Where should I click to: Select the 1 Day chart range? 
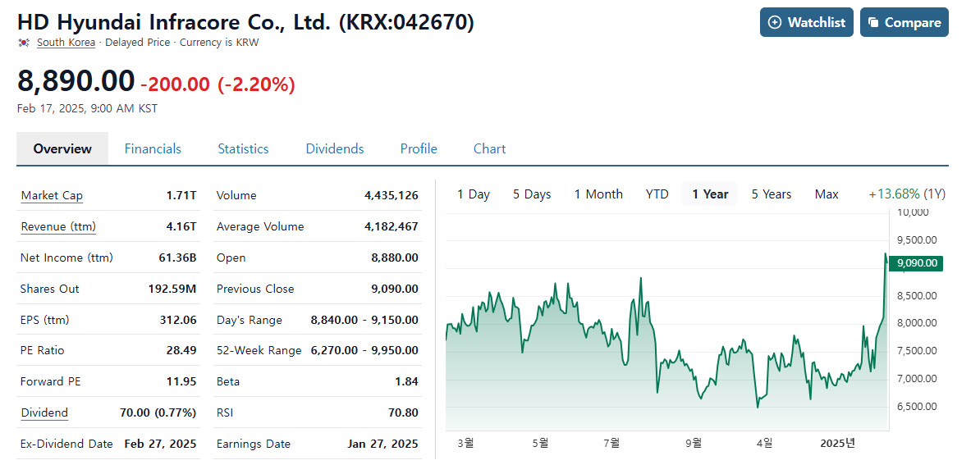(473, 194)
